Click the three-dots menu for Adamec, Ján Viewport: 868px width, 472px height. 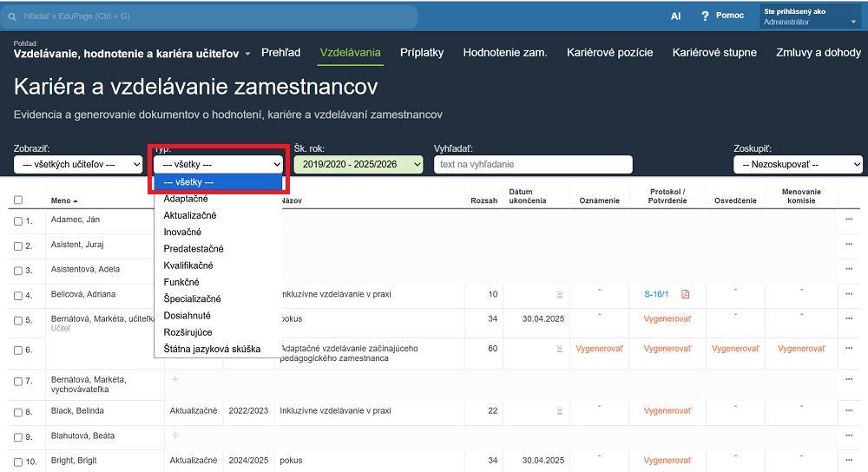tap(849, 220)
